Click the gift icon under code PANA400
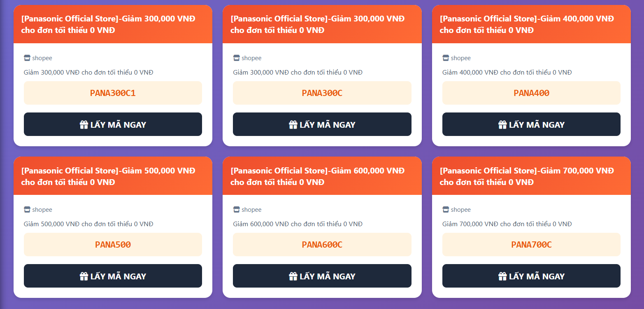 (502, 124)
